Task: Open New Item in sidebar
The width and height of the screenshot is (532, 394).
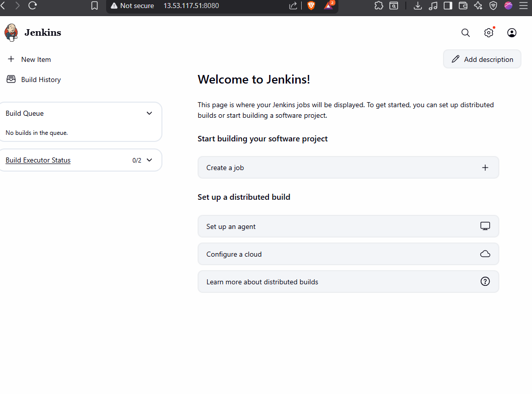Action: pyautogui.click(x=30, y=59)
